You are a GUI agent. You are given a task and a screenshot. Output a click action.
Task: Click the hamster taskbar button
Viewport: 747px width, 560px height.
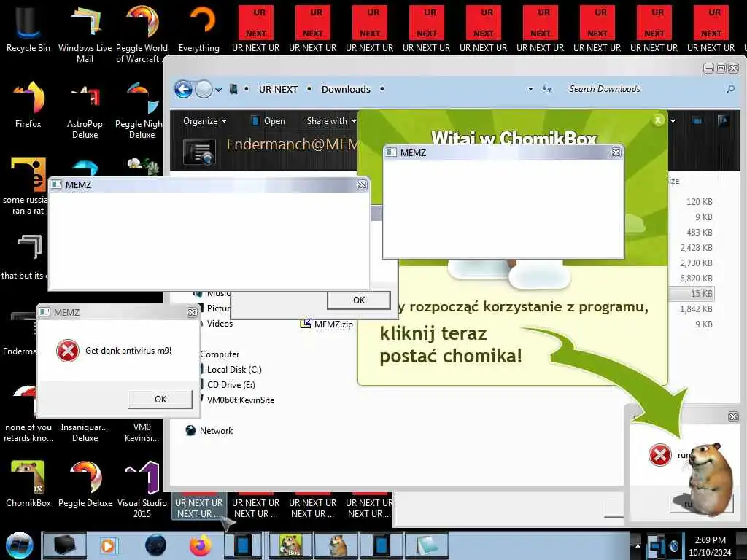pyautogui.click(x=336, y=545)
